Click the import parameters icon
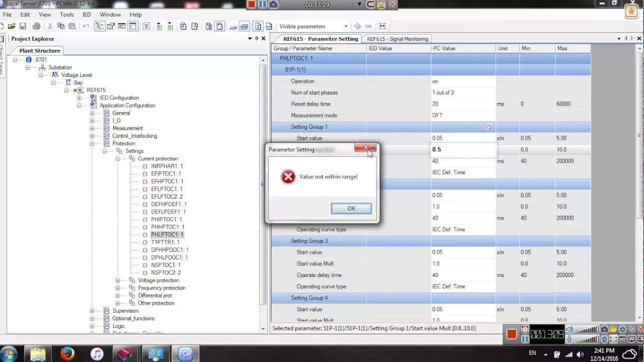Screen dimensions: 644x362 coord(183,26)
